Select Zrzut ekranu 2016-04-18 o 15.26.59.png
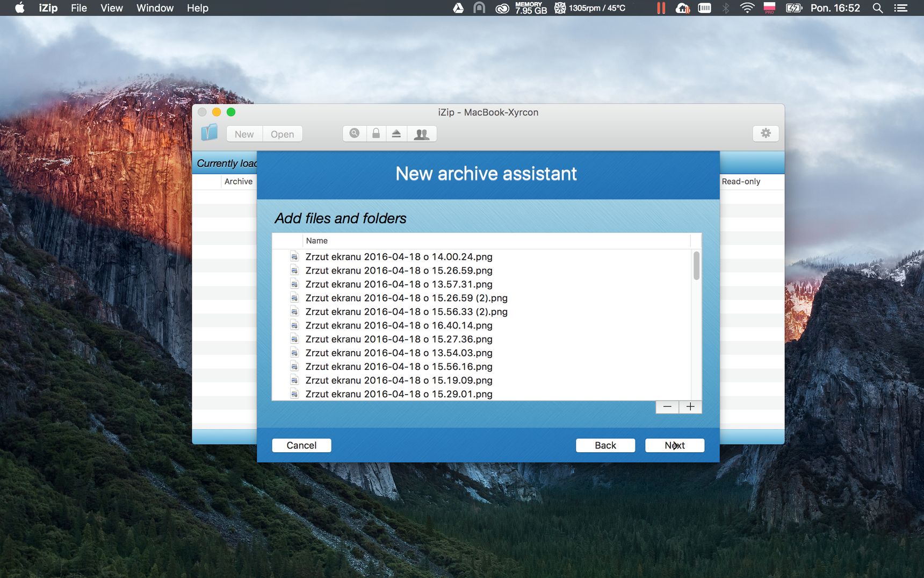The image size is (924, 578). coord(399,270)
